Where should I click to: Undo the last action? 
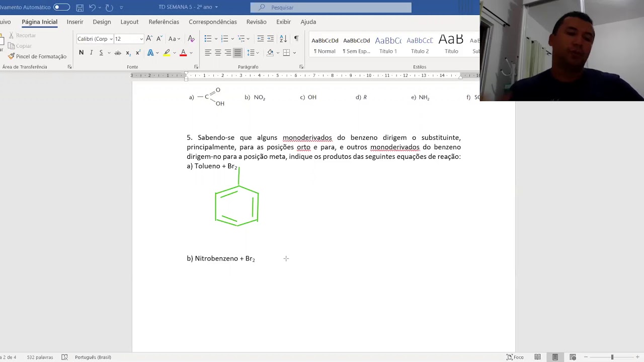click(x=92, y=8)
